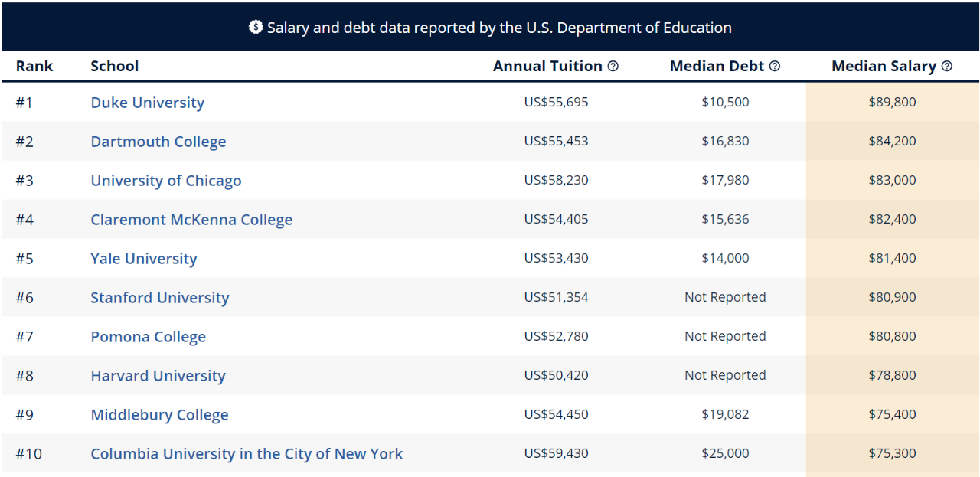Click the Median Debt column header text
This screenshot has height=477, width=980.
click(x=717, y=66)
